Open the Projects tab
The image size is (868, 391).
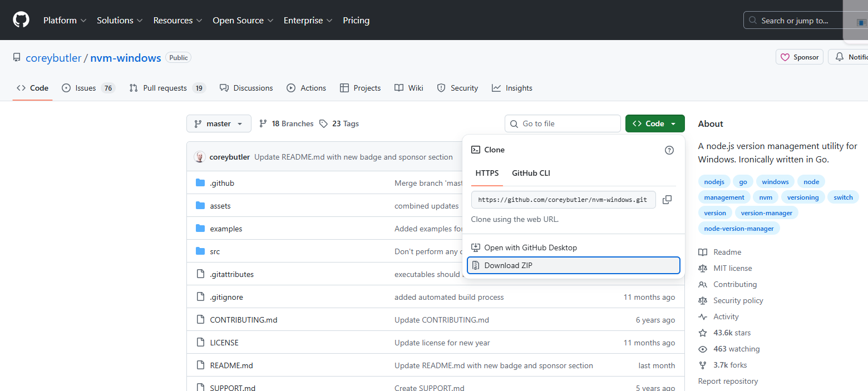(x=360, y=88)
